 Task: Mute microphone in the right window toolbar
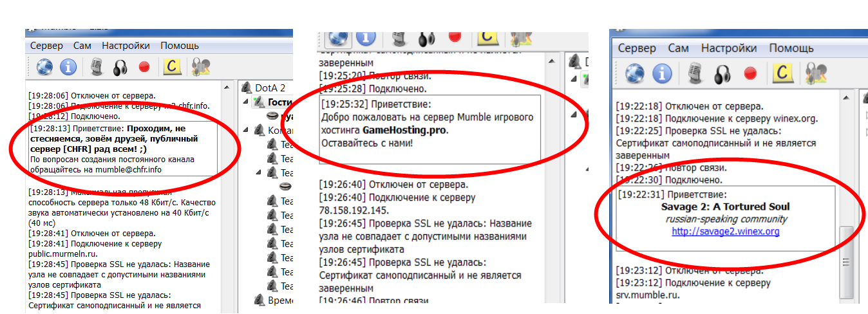695,73
